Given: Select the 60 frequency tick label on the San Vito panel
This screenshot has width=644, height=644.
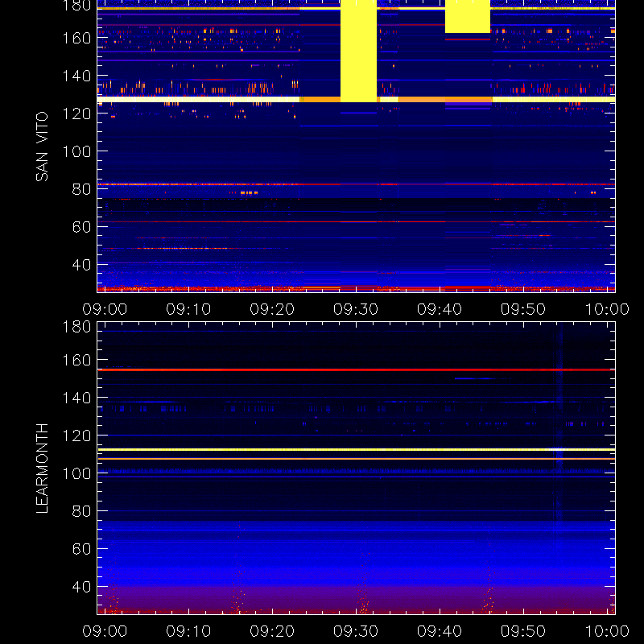Looking at the screenshot, I should coord(81,227).
